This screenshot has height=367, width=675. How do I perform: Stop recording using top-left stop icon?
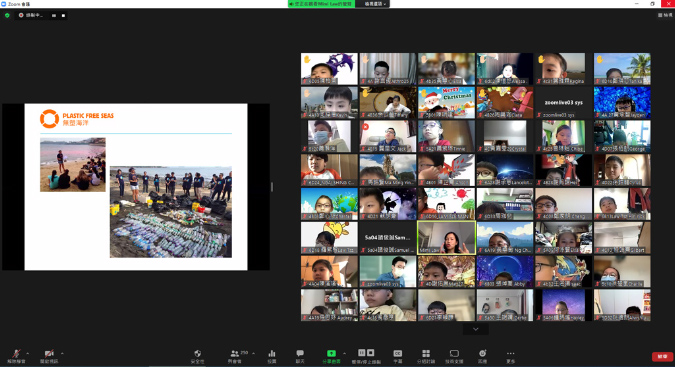(63, 15)
